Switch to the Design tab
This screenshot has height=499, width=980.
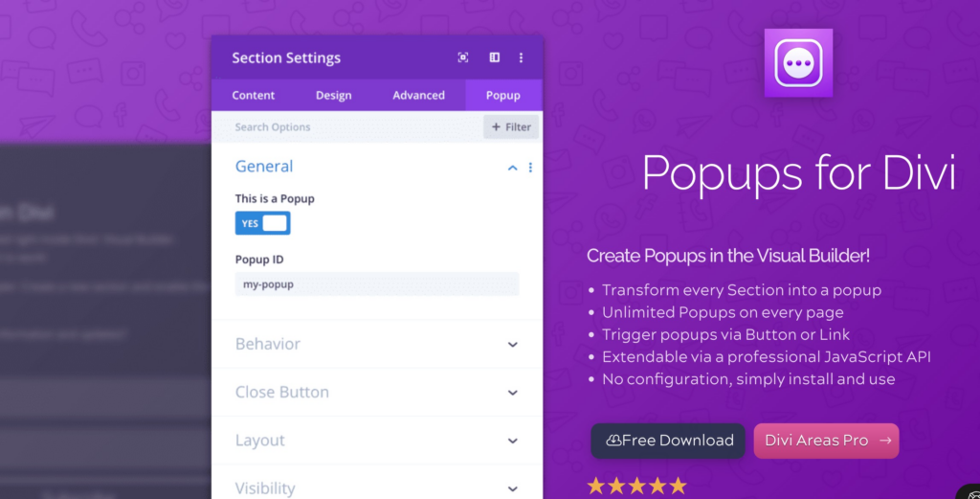pos(334,95)
